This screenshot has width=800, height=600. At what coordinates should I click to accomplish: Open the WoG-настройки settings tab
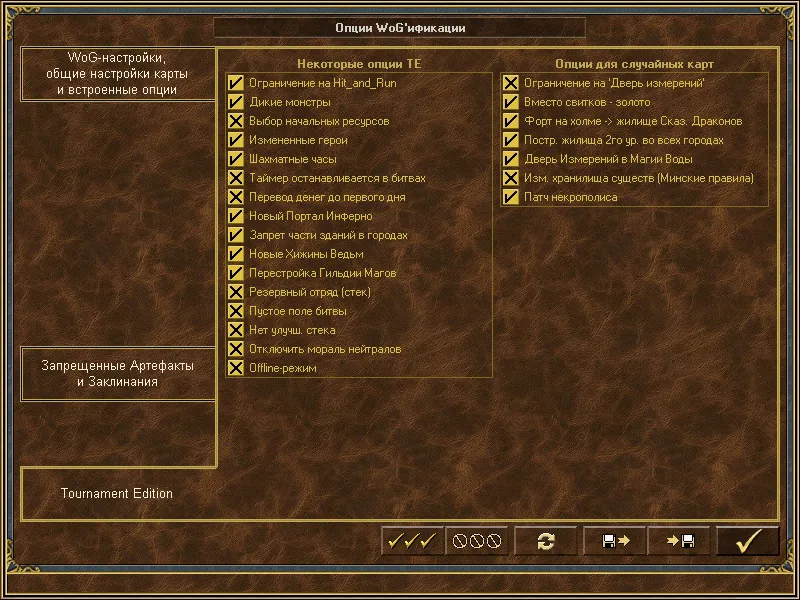(x=117, y=74)
